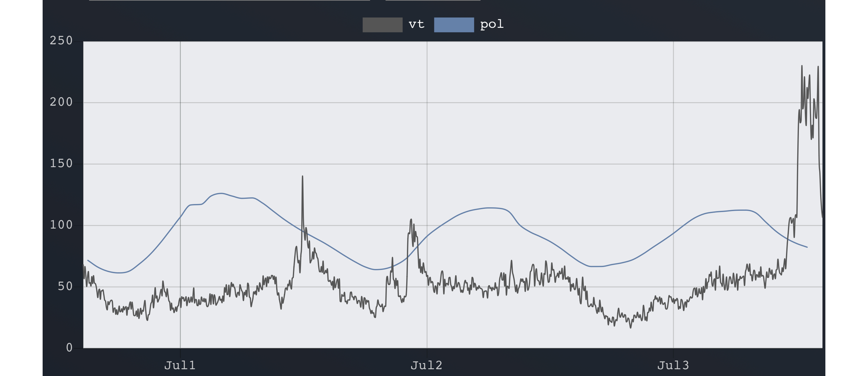Click the 50 y-axis label
This screenshot has height=376, width=868.
coord(65,286)
